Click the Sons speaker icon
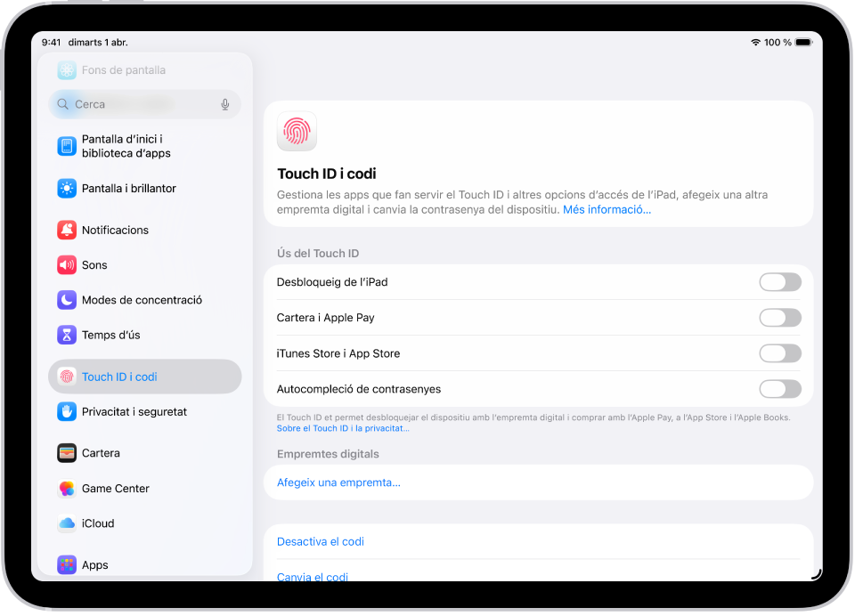This screenshot has height=616, width=855. coord(67,264)
